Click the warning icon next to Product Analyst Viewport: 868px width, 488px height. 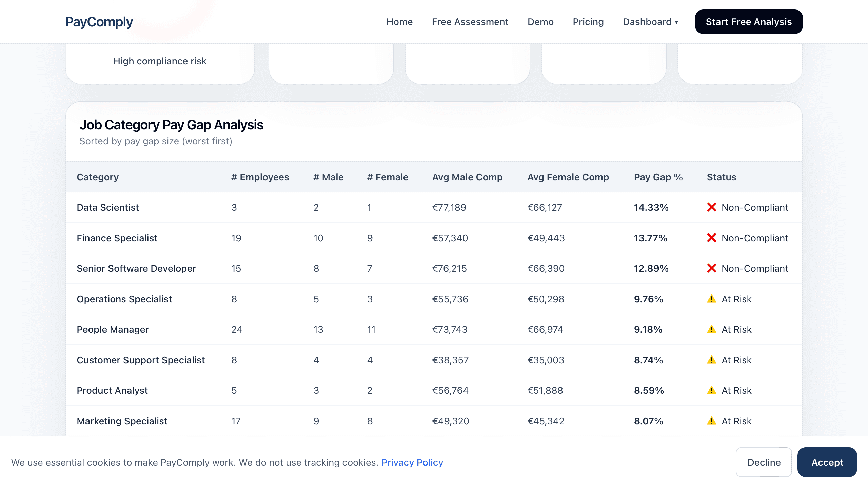click(x=712, y=390)
